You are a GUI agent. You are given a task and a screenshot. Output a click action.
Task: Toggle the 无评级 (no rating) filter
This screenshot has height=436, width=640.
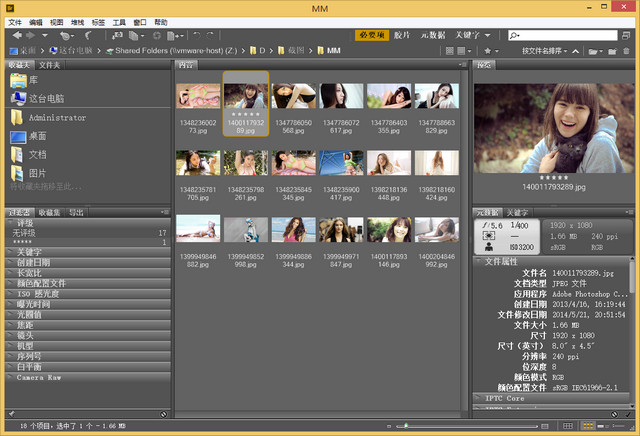pyautogui.click(x=24, y=233)
